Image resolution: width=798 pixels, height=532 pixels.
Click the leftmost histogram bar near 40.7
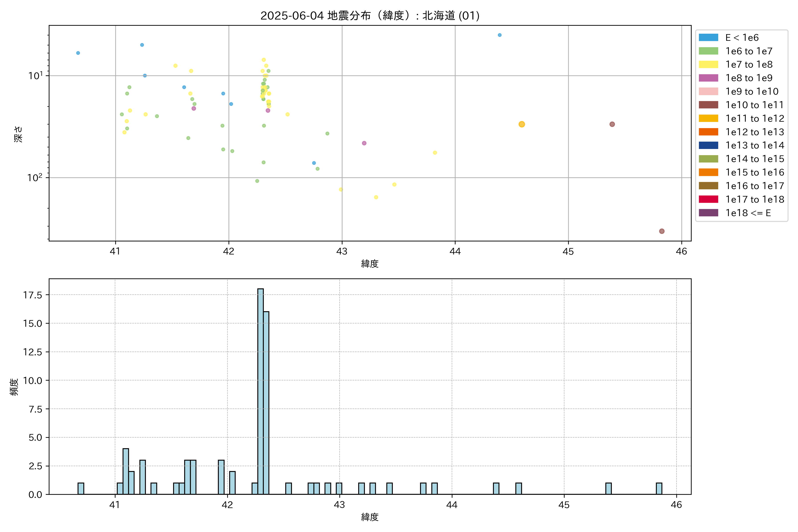pos(81,488)
